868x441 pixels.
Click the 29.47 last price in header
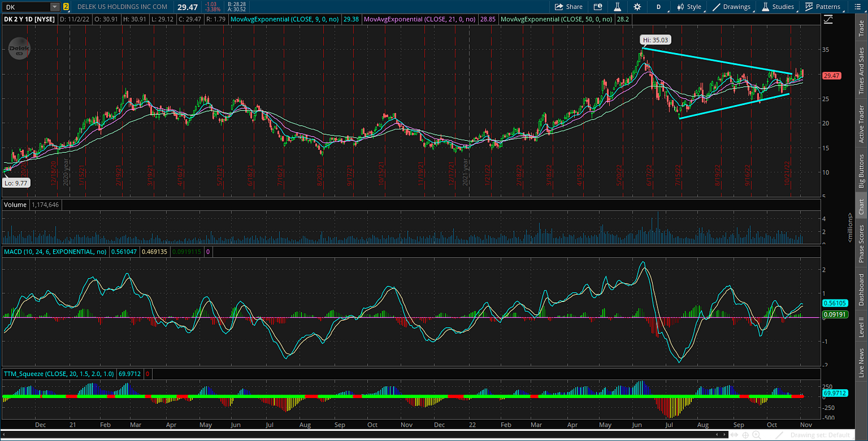tap(187, 7)
